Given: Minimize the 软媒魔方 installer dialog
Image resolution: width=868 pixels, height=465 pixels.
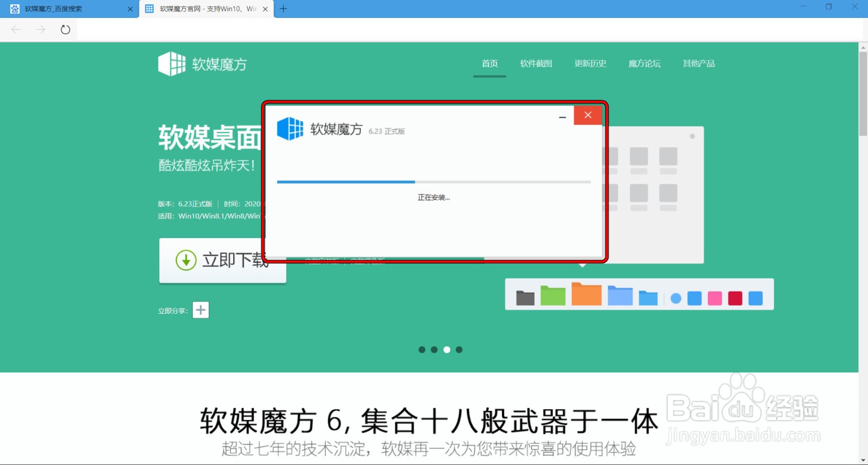Looking at the screenshot, I should pos(563,116).
